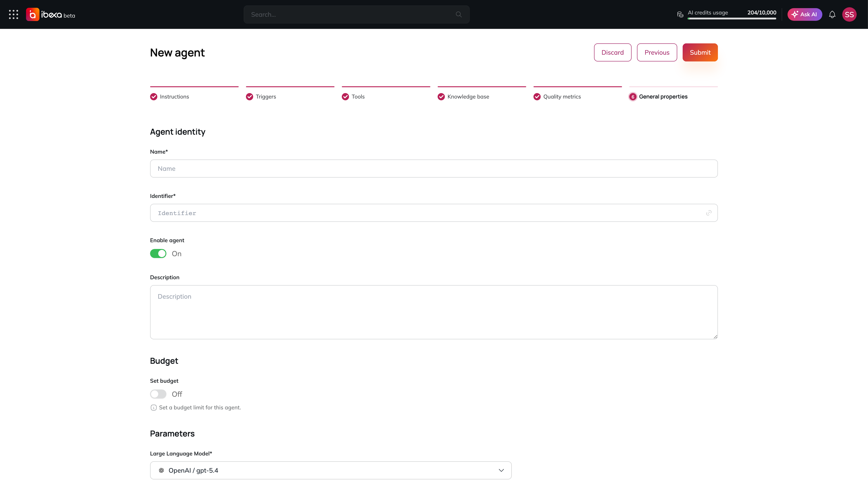Click the OpenAI logo in model selector

pyautogui.click(x=161, y=470)
